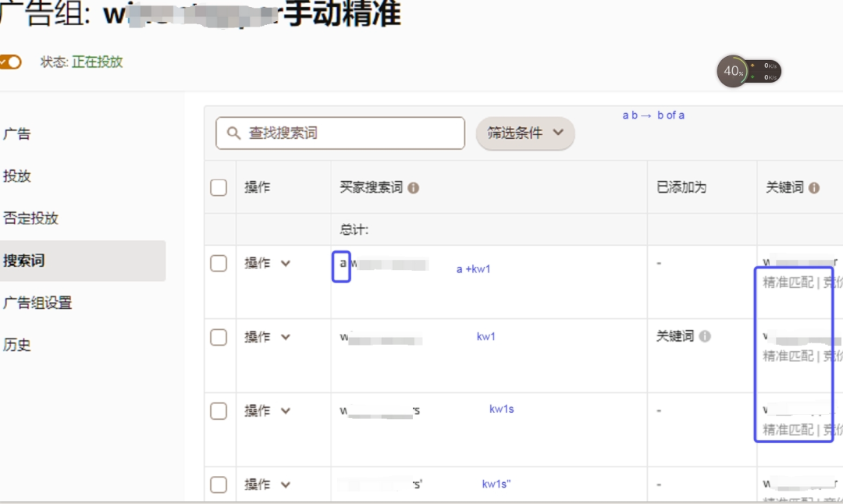Tick the select-all checkbox in the table header

[x=219, y=187]
